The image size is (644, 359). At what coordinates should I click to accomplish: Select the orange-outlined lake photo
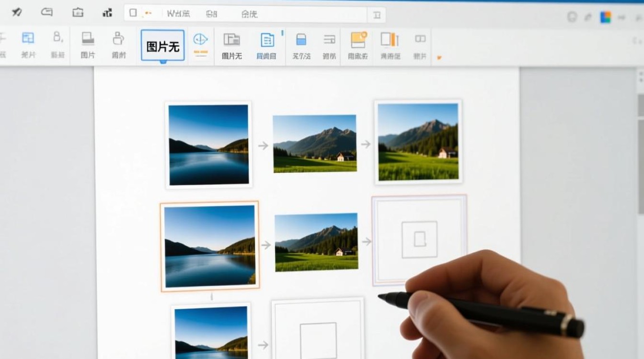pyautogui.click(x=209, y=246)
